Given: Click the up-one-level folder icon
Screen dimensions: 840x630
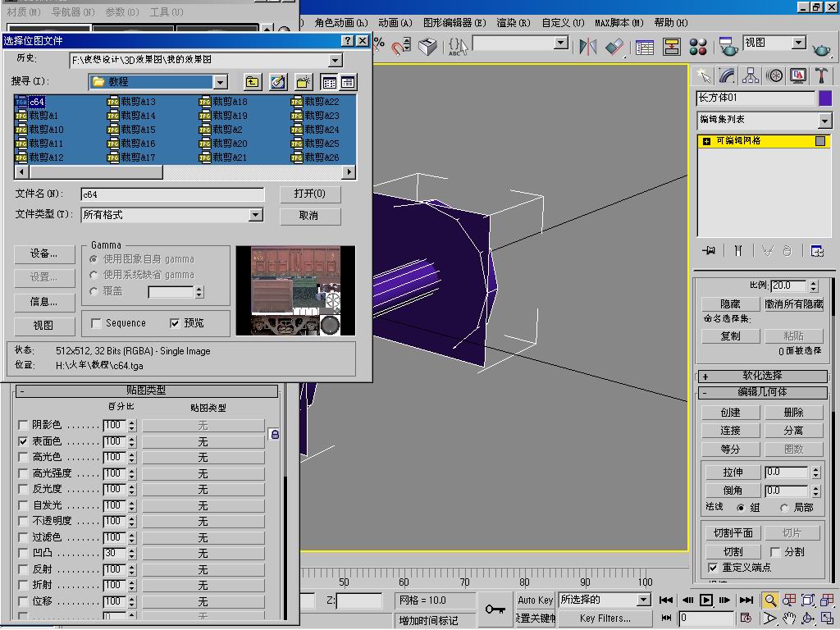Looking at the screenshot, I should click(252, 82).
